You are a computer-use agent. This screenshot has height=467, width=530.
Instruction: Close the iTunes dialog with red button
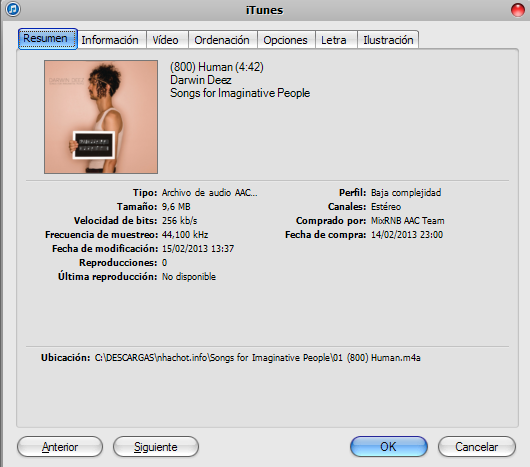point(517,9)
